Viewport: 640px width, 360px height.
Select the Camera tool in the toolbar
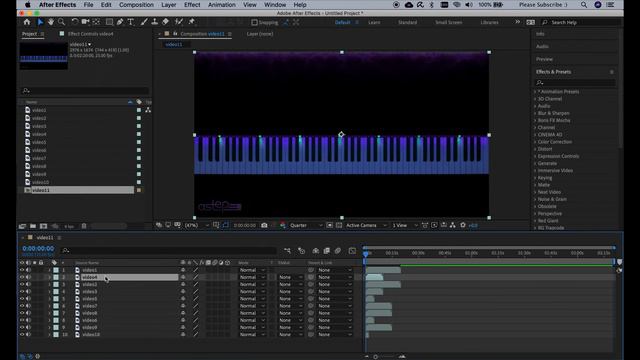[x=85, y=22]
